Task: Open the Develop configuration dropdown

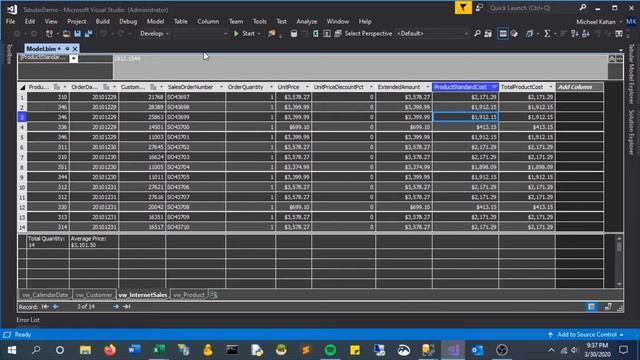Action: pyautogui.click(x=154, y=33)
